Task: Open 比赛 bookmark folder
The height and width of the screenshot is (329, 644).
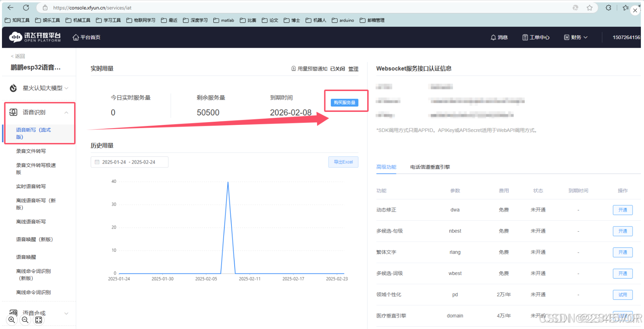Action: [248, 20]
